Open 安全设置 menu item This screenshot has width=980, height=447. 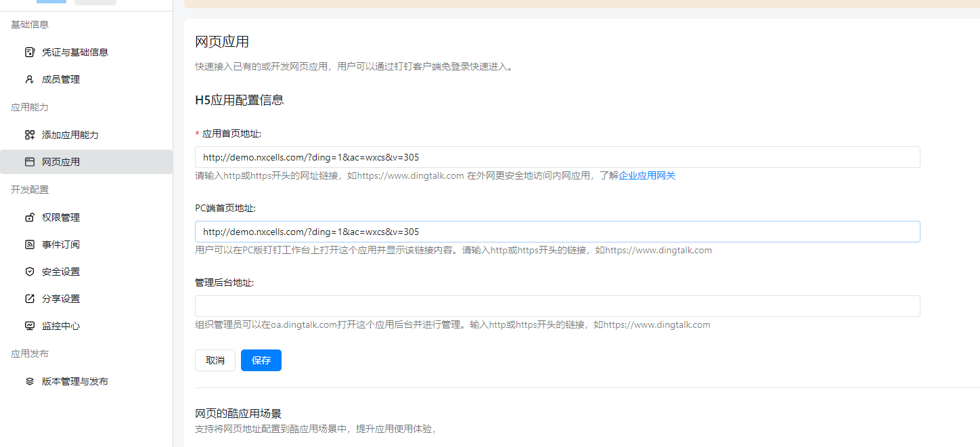click(61, 272)
